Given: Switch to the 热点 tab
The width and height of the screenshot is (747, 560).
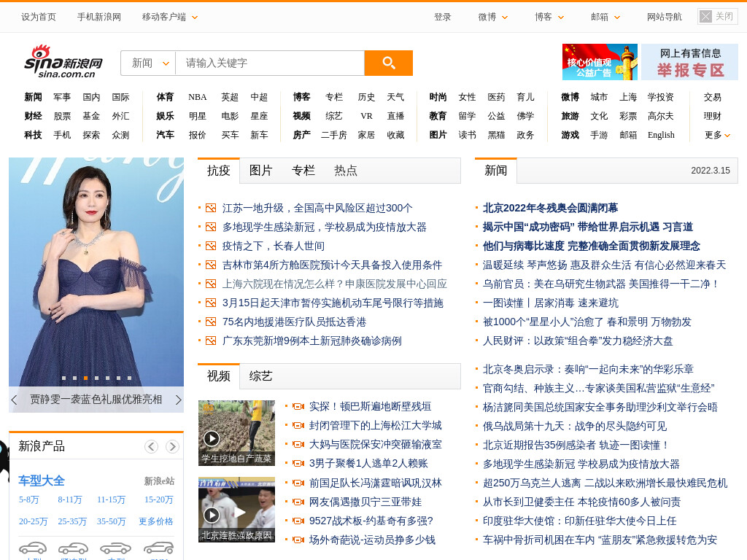Looking at the screenshot, I should (x=346, y=171).
